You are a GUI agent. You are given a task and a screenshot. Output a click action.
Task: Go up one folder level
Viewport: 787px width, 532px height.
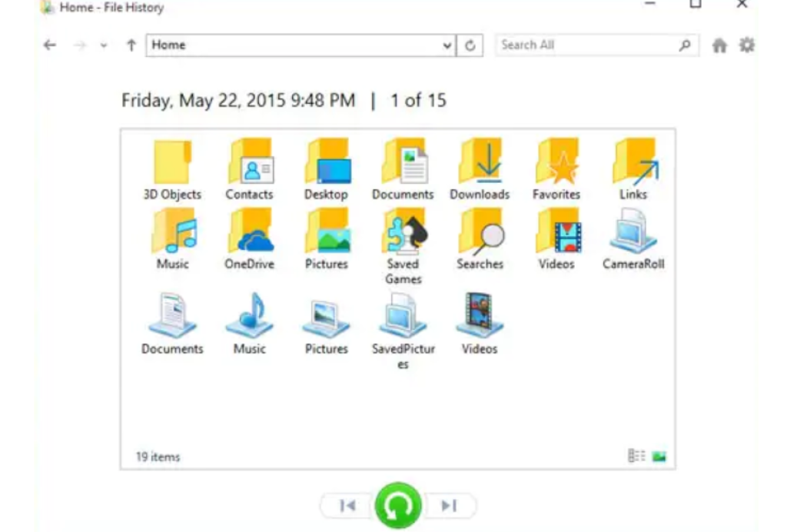tap(131, 45)
